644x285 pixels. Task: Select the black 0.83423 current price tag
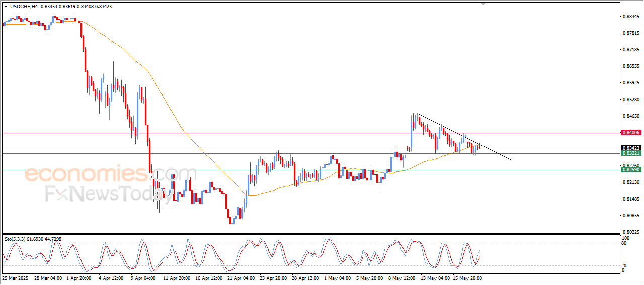(630, 148)
